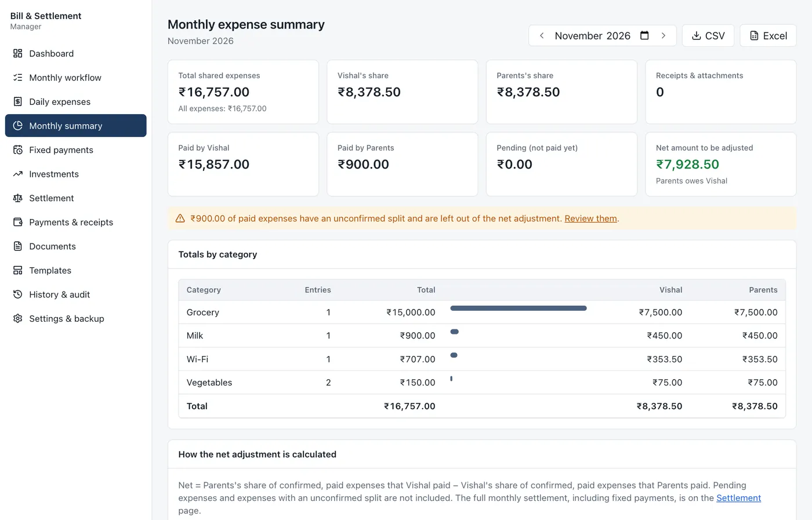Follow the 'Review them' link

[x=590, y=219]
